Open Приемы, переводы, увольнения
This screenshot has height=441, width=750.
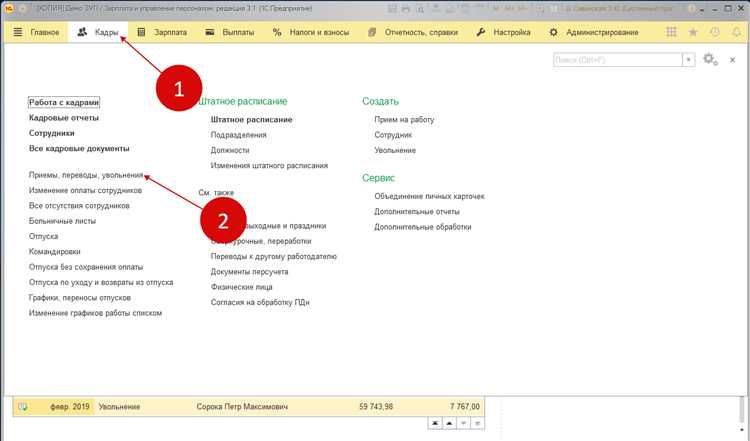point(86,175)
